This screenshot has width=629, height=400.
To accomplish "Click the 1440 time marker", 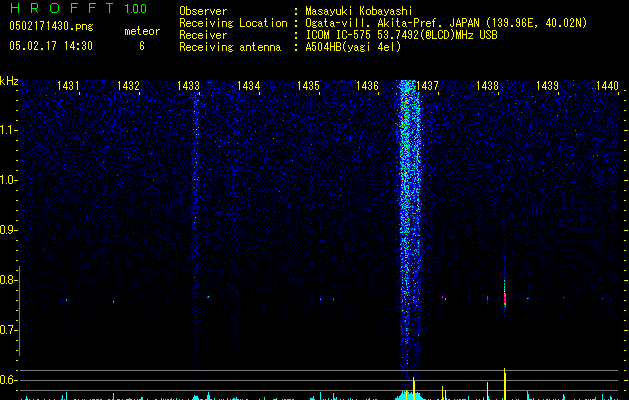I will click(607, 86).
